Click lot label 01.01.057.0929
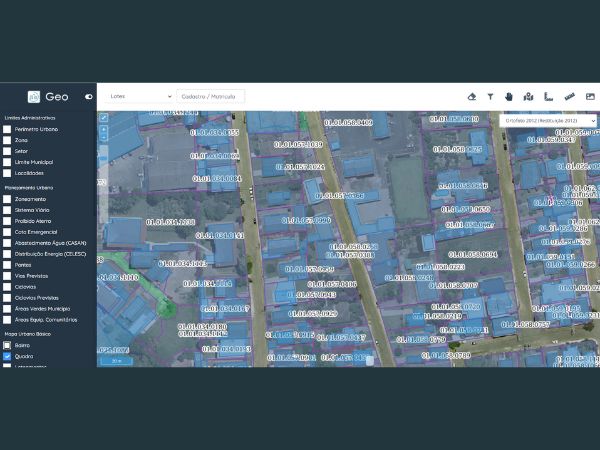 click(313, 314)
